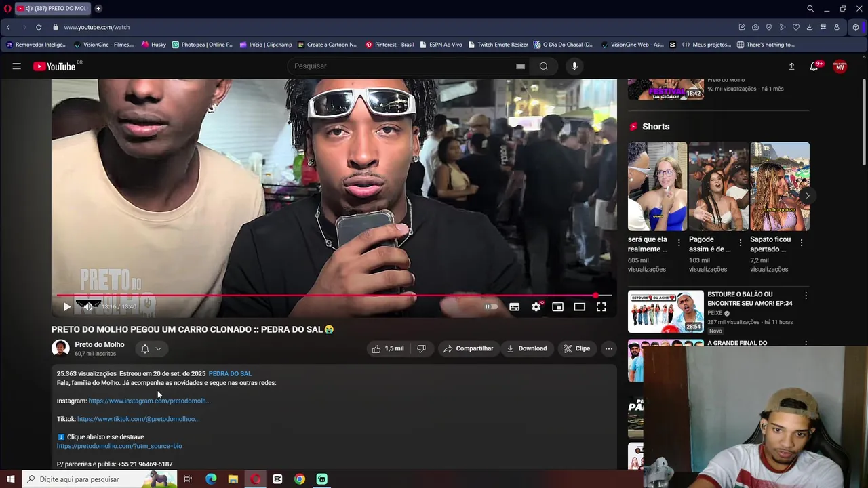Open a new browser tab
The width and height of the screenshot is (868, 488).
(x=98, y=8)
